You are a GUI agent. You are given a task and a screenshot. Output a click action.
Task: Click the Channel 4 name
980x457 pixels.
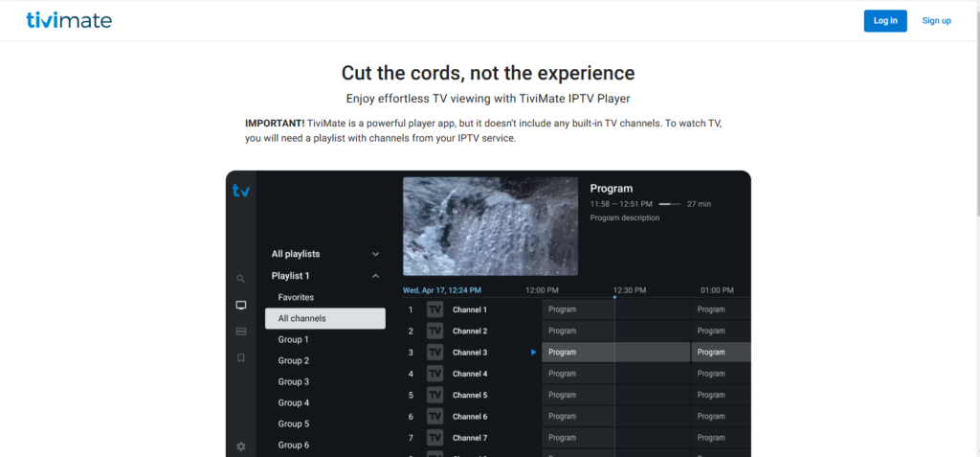pos(469,374)
